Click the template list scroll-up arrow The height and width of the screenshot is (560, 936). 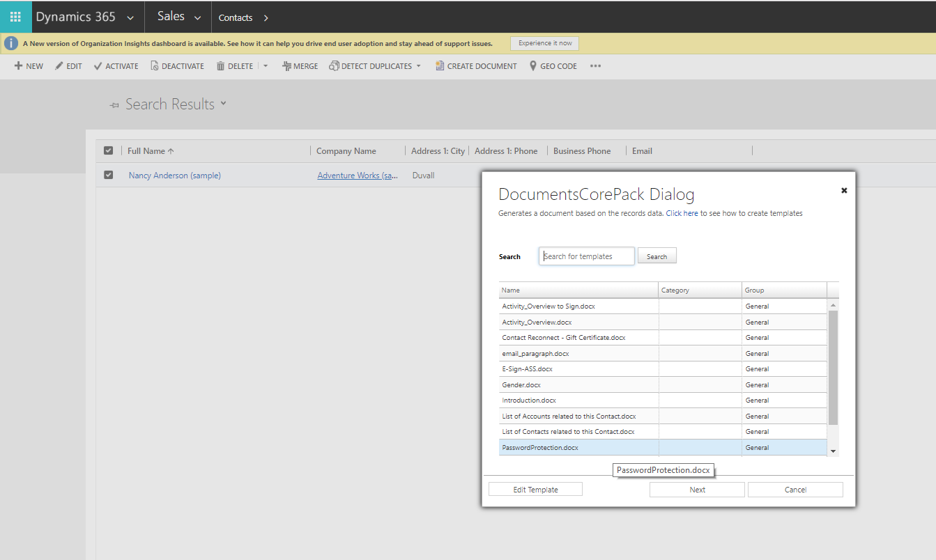pos(834,305)
